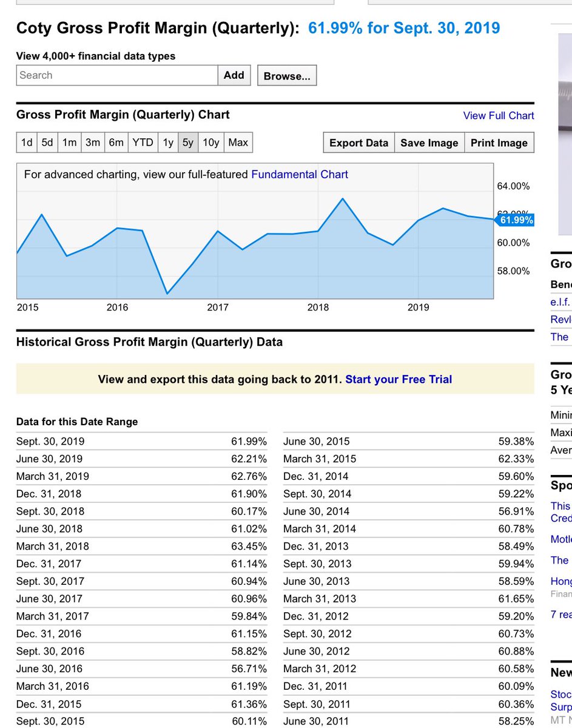Click the Sept. 30, 2015 row date
Screen dimensions: 572x728
[50, 721]
